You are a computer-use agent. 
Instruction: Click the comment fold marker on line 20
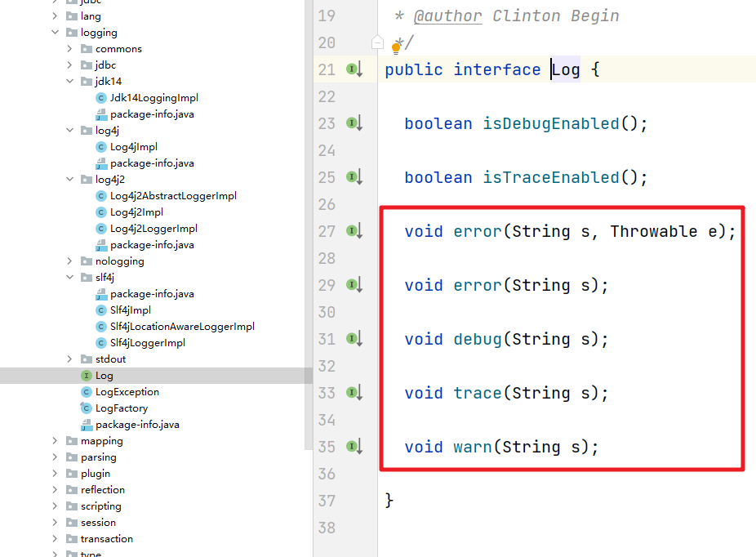point(377,43)
